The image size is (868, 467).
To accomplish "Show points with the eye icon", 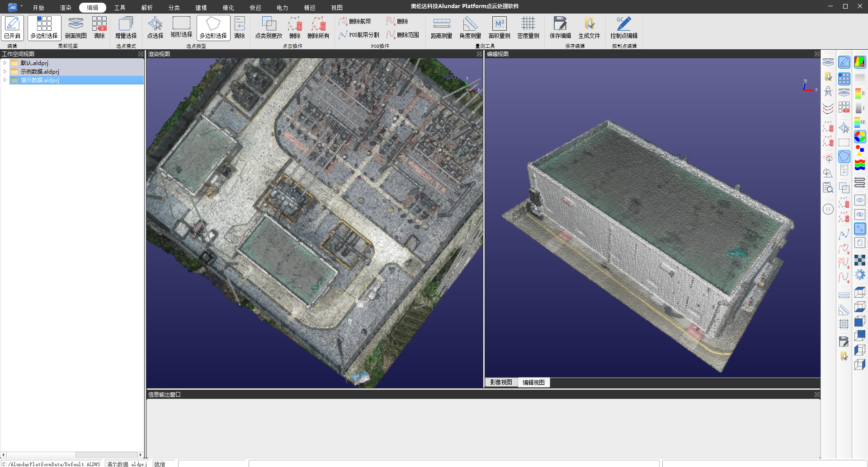I will (x=860, y=200).
